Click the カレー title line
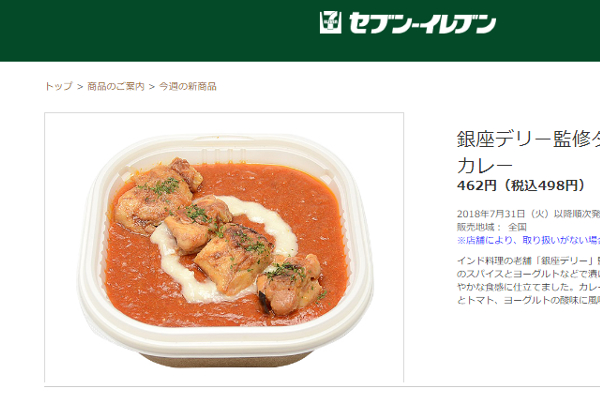The width and height of the screenshot is (600, 400). 485,166
